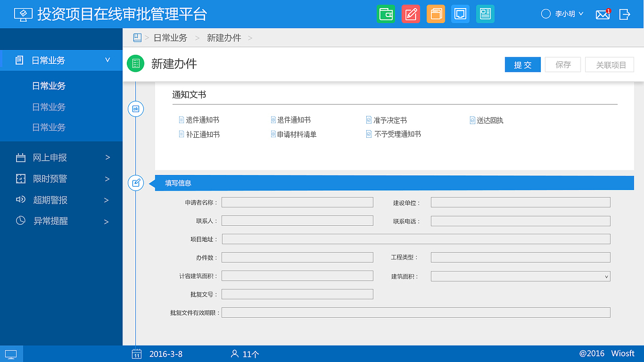Expand the 超期警报 chevron
The image size is (644, 362).
point(107,200)
